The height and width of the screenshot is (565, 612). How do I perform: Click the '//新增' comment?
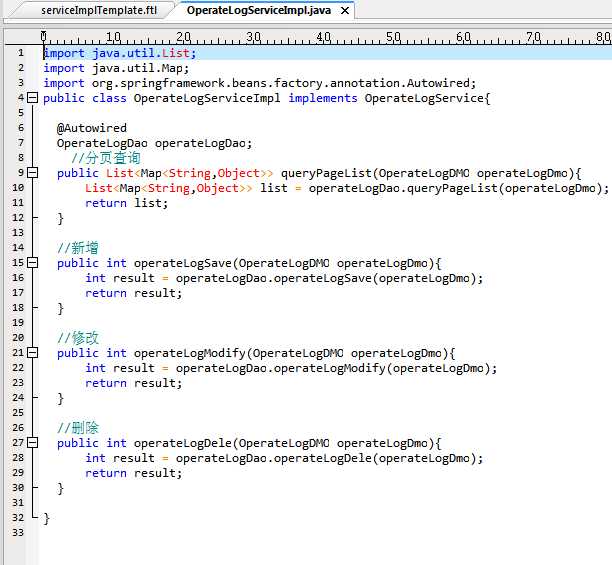[78, 248]
